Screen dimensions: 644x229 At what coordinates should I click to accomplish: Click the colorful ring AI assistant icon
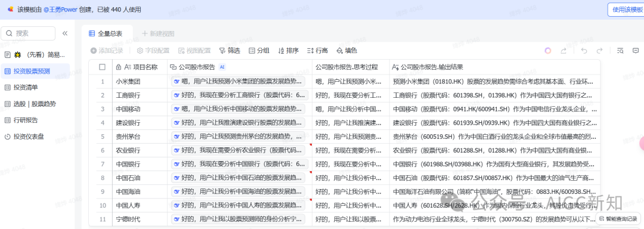point(548,51)
